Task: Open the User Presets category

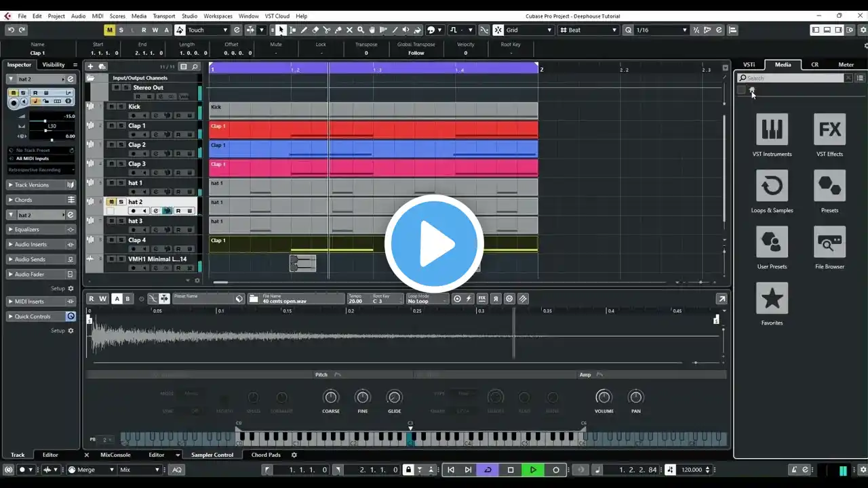Action: (x=772, y=241)
